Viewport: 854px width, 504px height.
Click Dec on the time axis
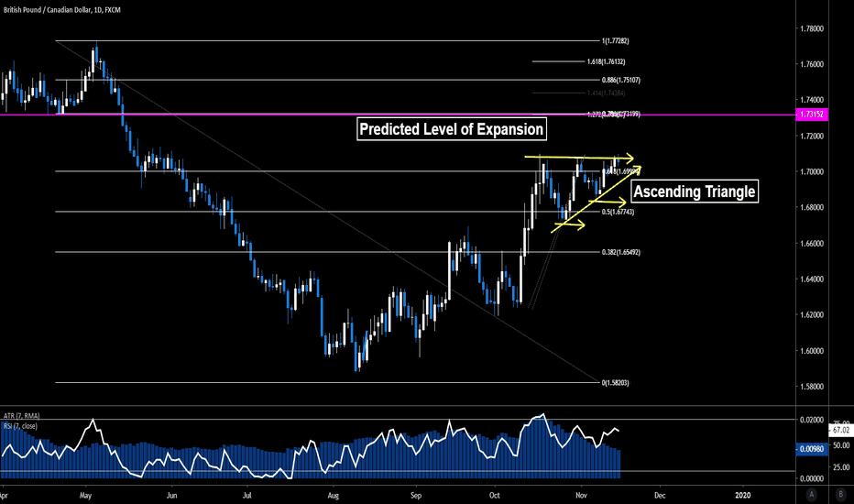(658, 494)
